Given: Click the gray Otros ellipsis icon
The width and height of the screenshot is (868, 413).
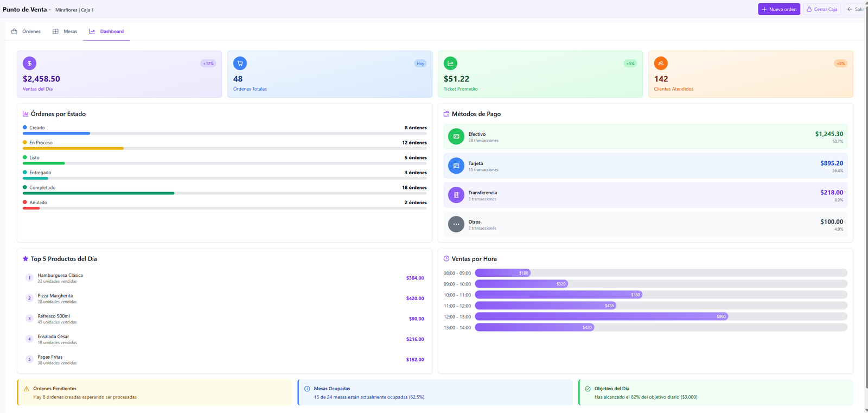Looking at the screenshot, I should point(456,224).
